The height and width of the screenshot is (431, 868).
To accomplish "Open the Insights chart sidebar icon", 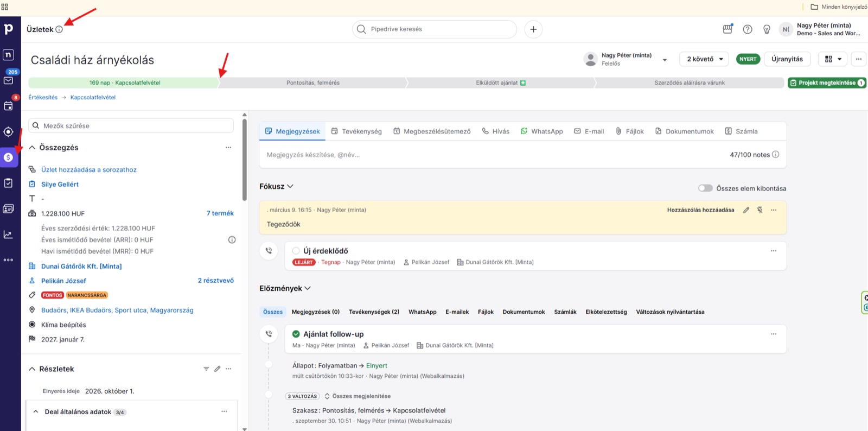I will click(x=9, y=234).
